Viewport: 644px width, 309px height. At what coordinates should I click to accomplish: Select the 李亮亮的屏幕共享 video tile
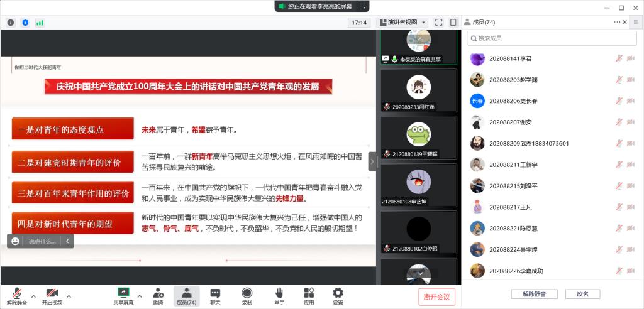(419, 46)
